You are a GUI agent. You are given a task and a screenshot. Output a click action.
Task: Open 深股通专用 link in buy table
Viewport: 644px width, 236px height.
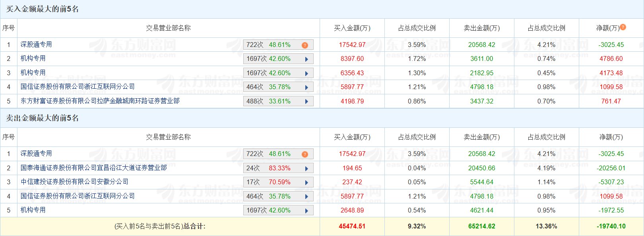coord(36,45)
